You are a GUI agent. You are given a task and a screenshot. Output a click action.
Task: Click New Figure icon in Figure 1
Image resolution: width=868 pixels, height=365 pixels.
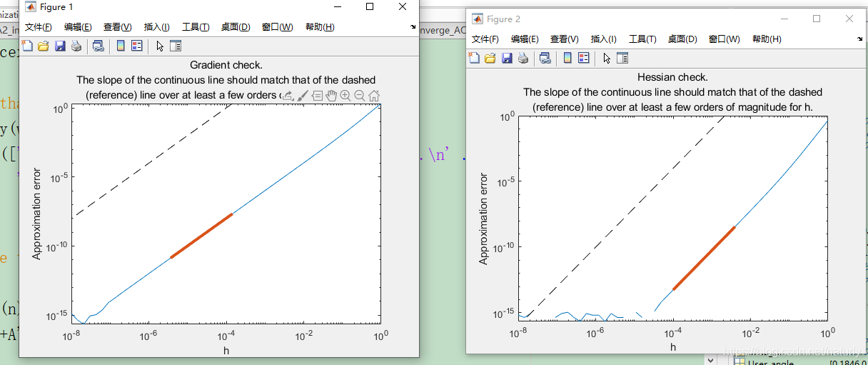(27, 46)
